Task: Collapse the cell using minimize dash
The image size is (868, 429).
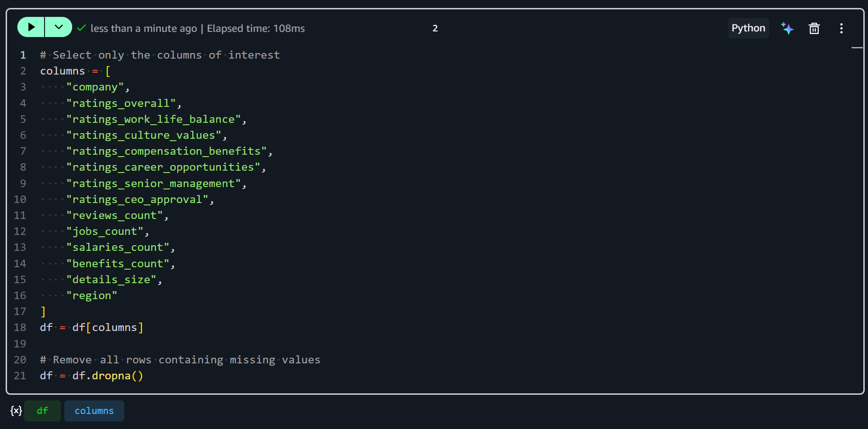Action: (x=857, y=48)
